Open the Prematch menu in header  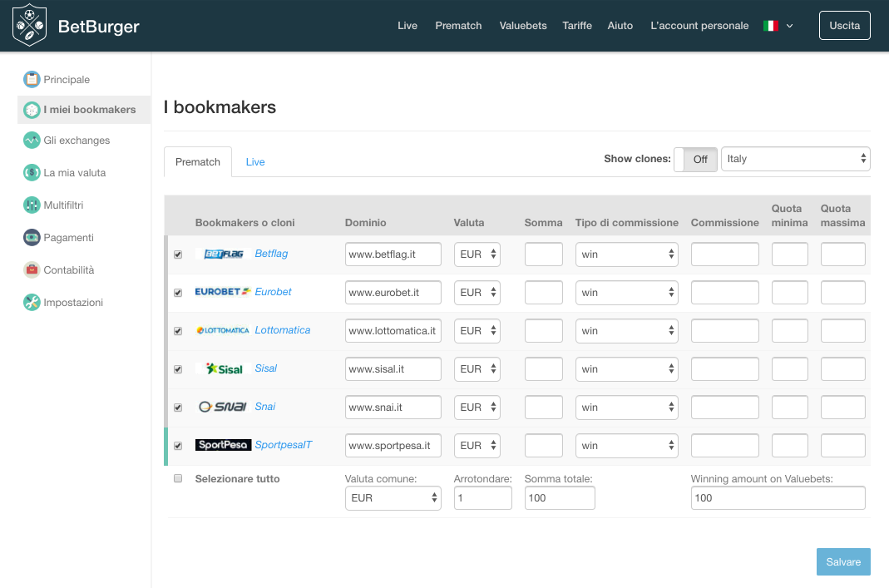click(x=458, y=26)
